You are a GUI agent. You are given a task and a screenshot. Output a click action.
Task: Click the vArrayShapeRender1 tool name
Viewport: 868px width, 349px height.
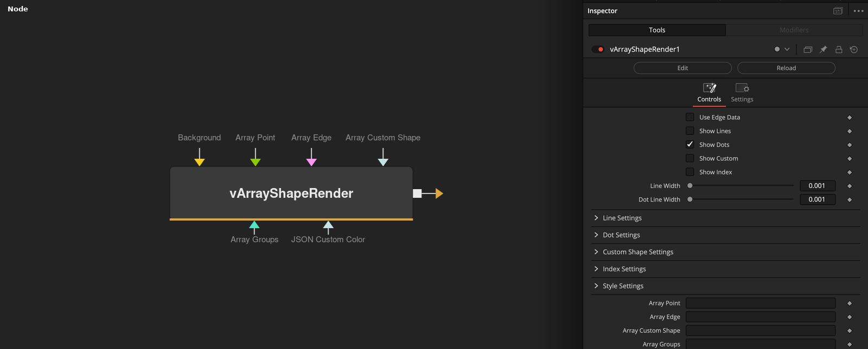click(644, 49)
